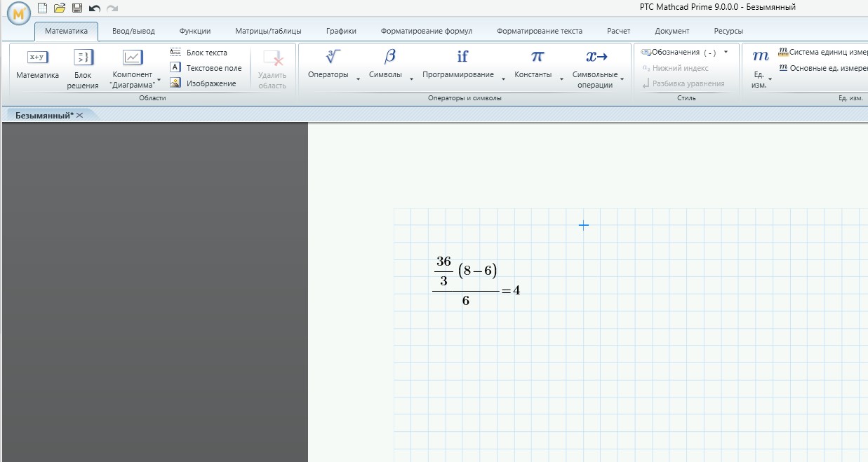Viewport: 868px width, 462px height.
Task: Open the Операторы gallery
Action: pyautogui.click(x=328, y=64)
